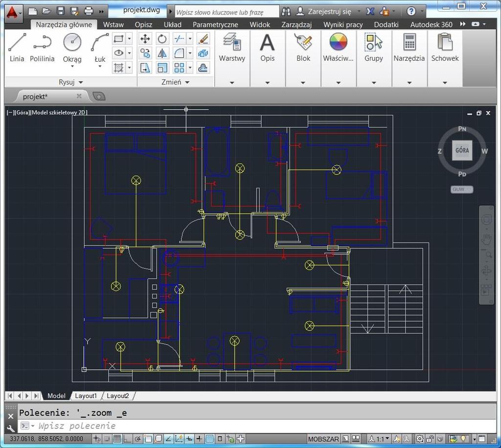Open the Layout2 tab
The image size is (501, 448).
117,396
